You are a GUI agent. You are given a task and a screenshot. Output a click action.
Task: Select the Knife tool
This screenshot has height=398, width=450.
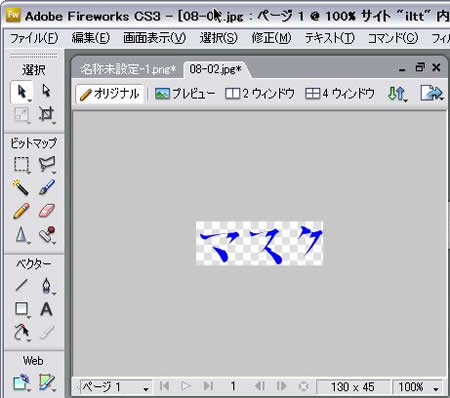point(47,333)
